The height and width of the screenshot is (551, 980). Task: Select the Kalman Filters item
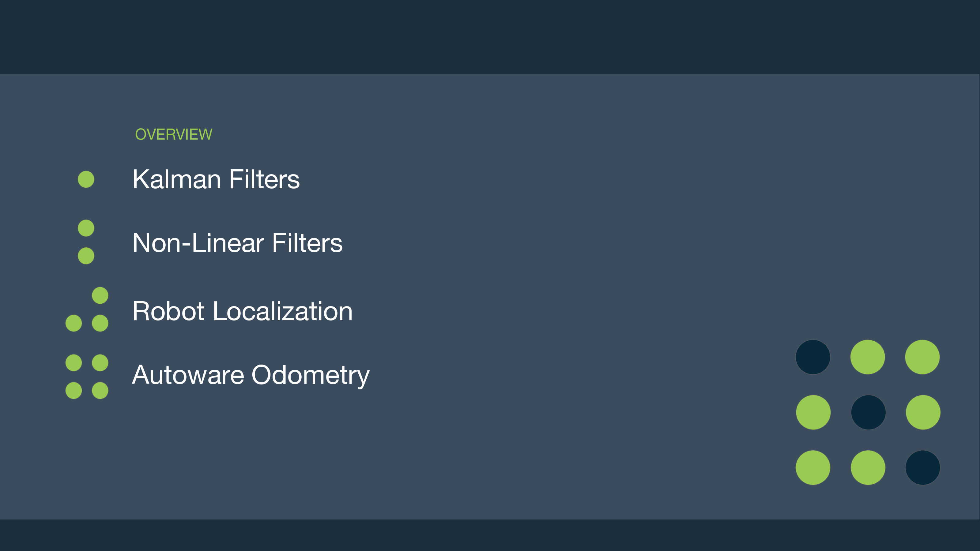[x=216, y=179]
